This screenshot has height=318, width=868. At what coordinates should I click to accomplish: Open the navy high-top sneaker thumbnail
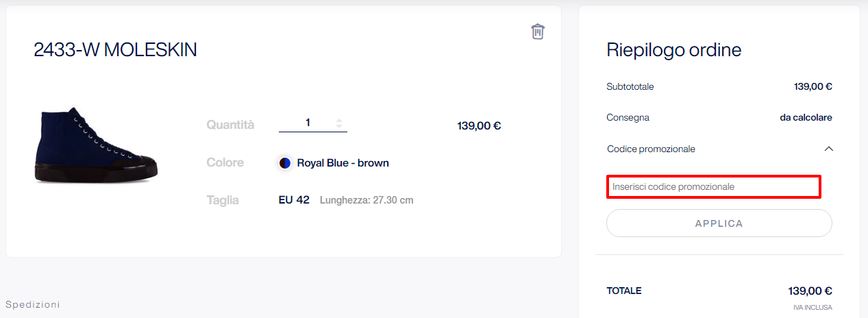(95, 145)
